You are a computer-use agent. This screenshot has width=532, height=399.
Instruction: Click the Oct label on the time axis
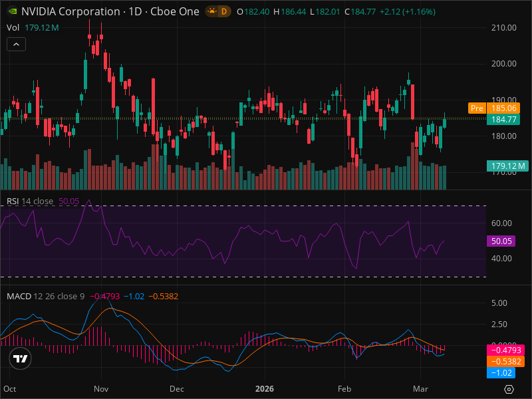10,389
